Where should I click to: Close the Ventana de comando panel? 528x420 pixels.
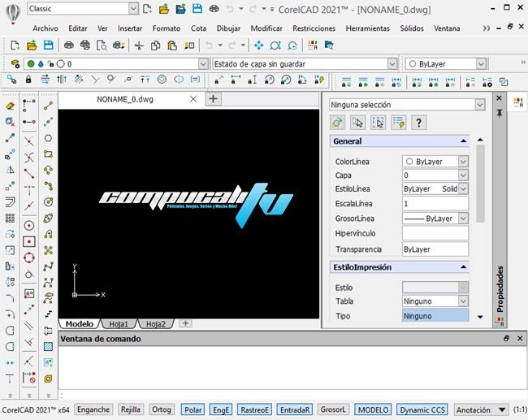click(x=520, y=339)
